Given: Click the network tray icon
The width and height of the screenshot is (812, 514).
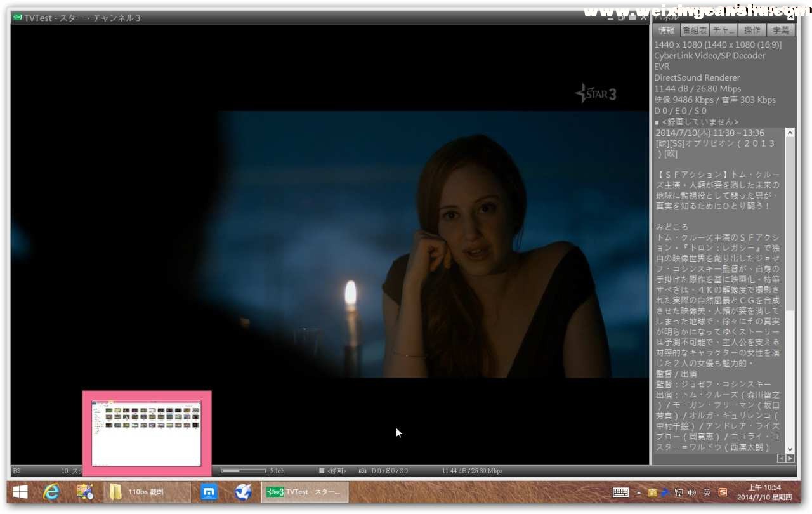Looking at the screenshot, I should click(x=679, y=492).
